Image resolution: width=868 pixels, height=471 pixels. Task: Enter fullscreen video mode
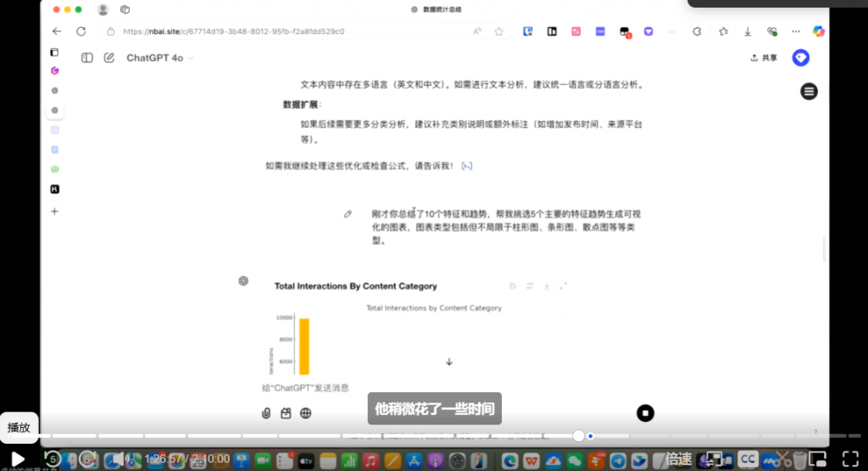pyautogui.click(x=849, y=458)
